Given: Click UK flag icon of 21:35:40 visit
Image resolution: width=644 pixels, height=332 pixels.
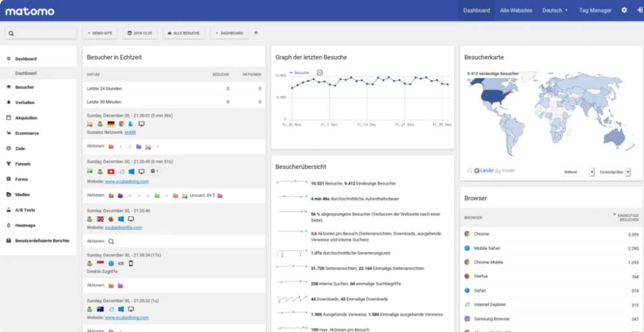Looking at the screenshot, I should point(100,219).
